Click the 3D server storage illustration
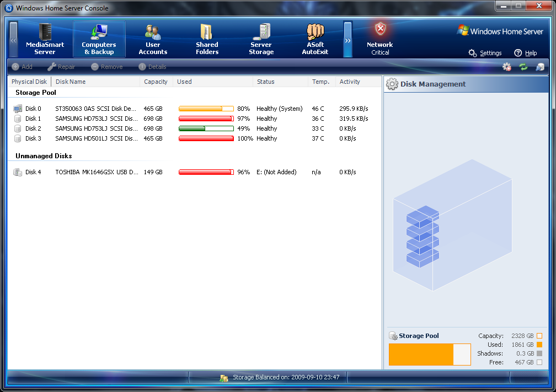This screenshot has height=392, width=556. [x=452, y=225]
